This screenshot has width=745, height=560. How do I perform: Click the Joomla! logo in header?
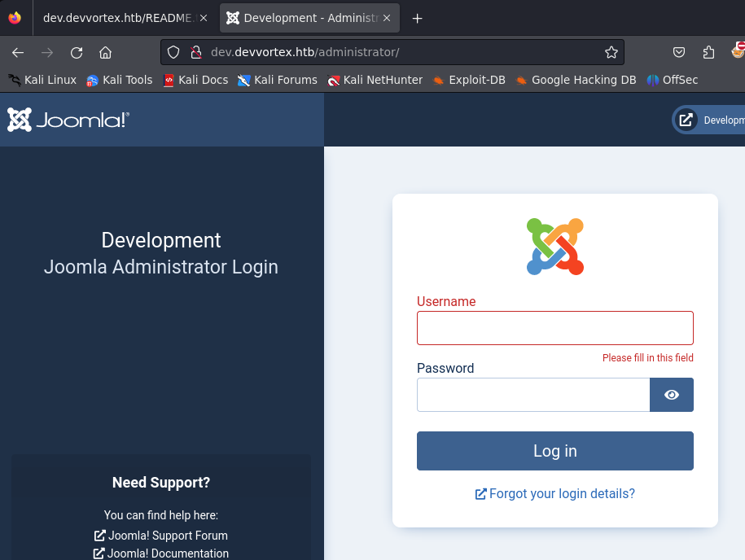coord(68,120)
